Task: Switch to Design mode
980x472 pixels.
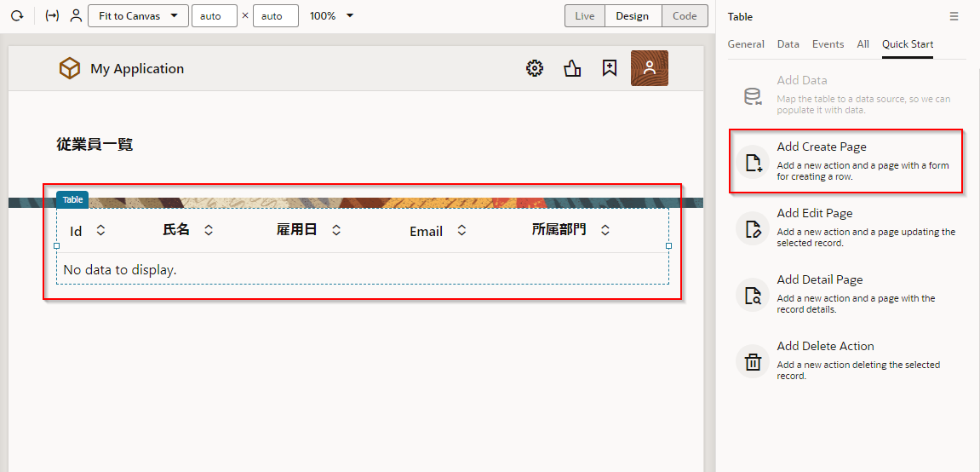Action: 633,16
